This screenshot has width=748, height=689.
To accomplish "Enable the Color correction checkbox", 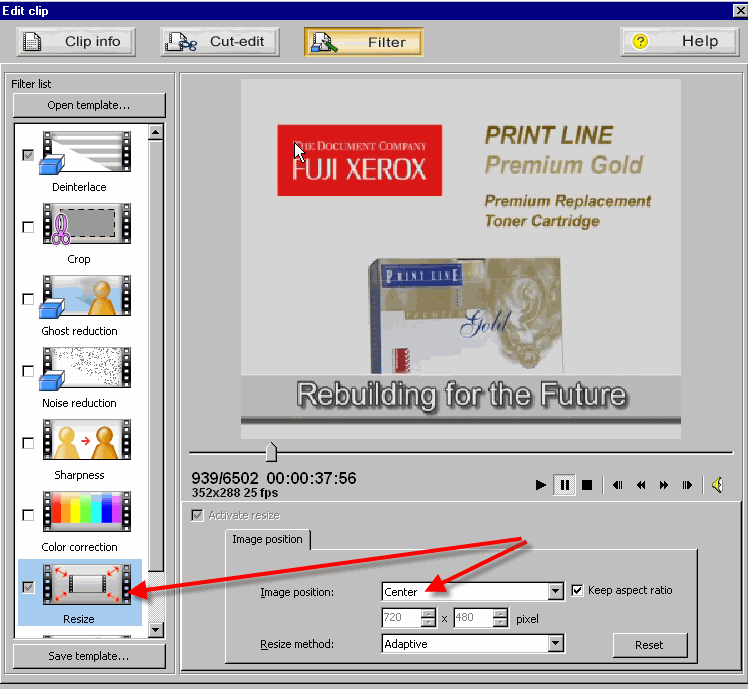I will pos(28,515).
